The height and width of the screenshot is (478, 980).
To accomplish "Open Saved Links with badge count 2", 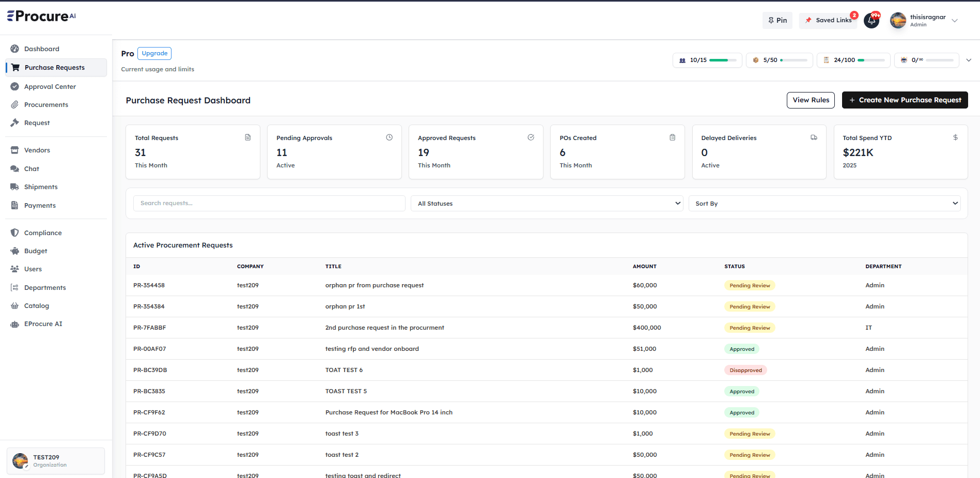I will (828, 20).
